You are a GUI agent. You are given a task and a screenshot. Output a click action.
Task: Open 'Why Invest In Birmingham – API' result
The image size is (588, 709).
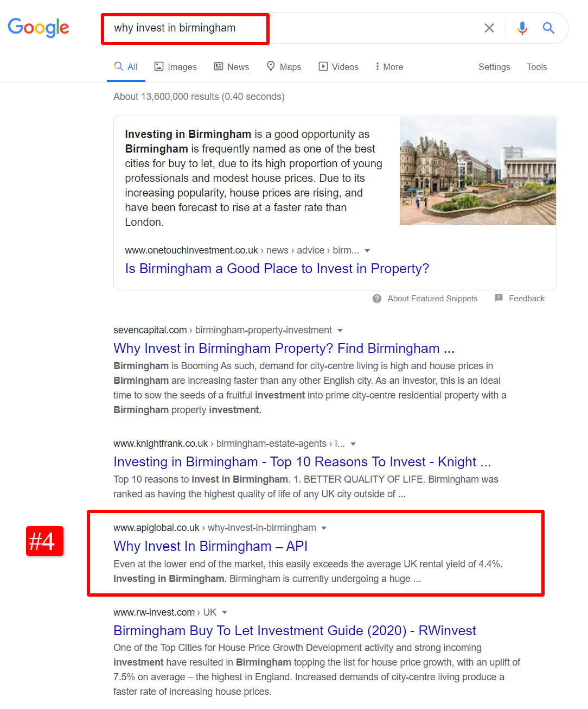210,546
